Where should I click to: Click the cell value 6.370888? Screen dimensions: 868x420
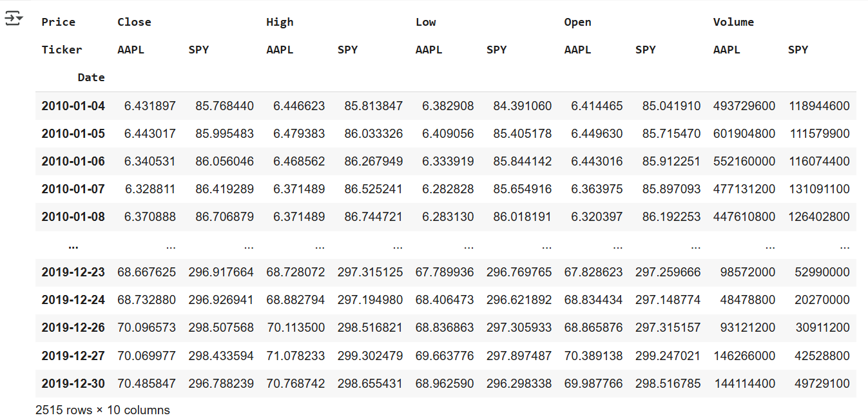point(149,217)
